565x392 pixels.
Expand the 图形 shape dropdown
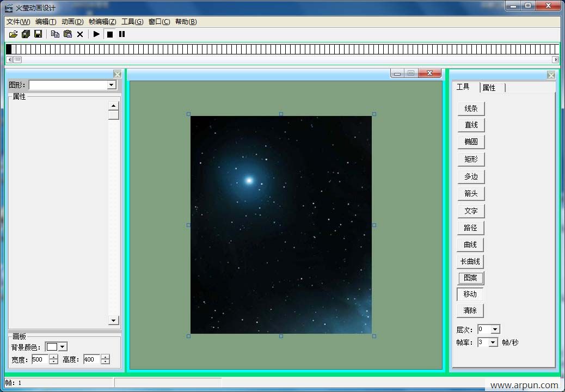coord(112,85)
